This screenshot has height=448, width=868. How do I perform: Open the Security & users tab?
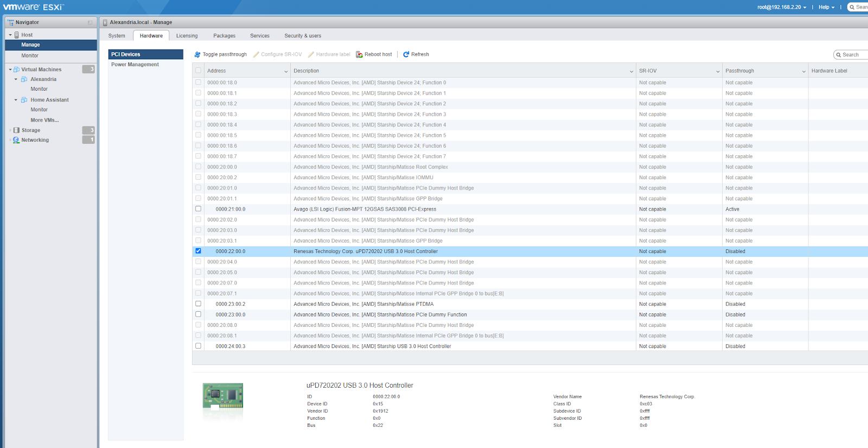pos(303,36)
